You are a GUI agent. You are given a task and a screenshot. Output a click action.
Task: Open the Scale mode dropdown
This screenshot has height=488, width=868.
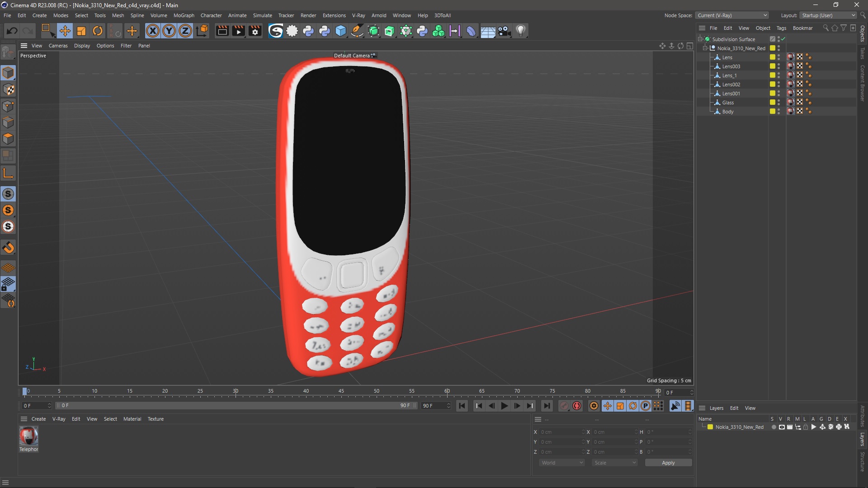[615, 463]
